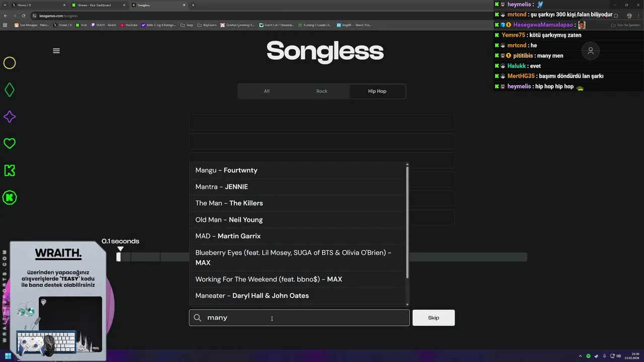Screen dimensions: 644x362
Task: Click the browser back arrow
Action: pyautogui.click(x=6, y=16)
